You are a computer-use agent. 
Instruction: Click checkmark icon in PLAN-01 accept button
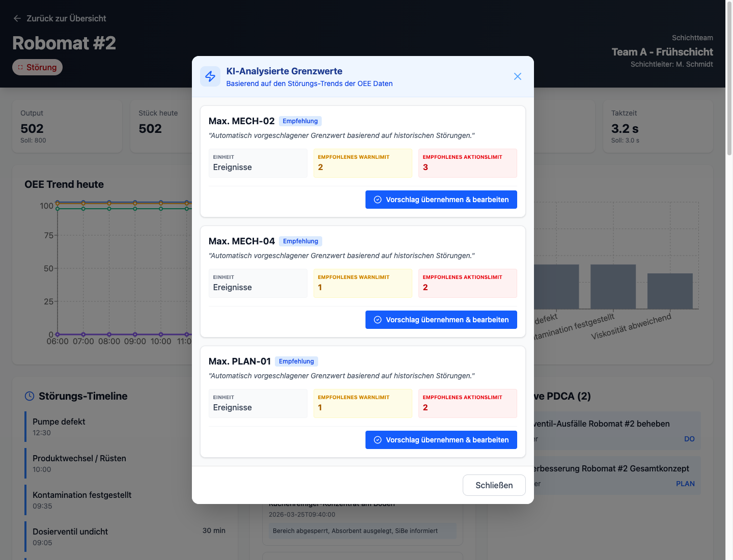[x=378, y=440]
